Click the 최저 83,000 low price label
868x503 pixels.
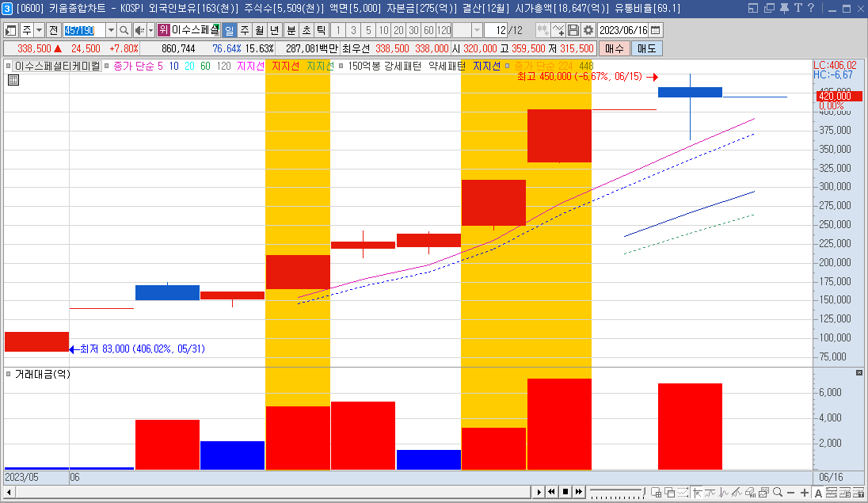[143, 349]
